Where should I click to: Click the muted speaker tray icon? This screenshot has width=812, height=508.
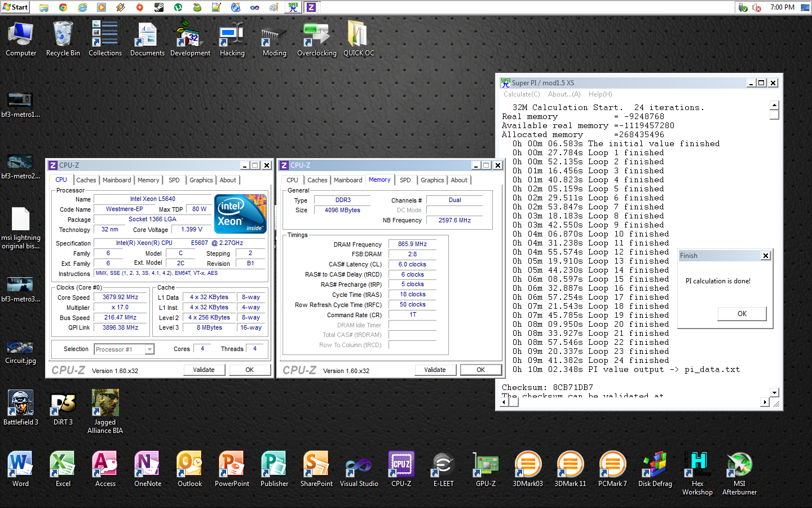point(757,7)
